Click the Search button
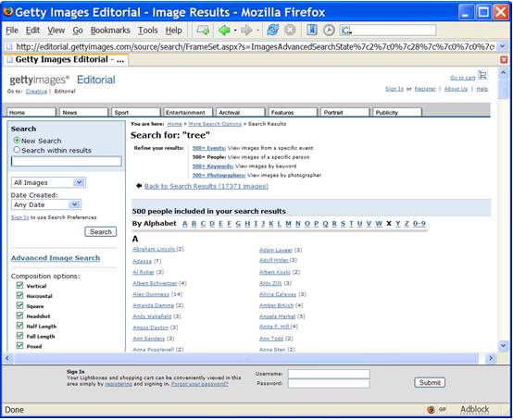 pyautogui.click(x=100, y=231)
